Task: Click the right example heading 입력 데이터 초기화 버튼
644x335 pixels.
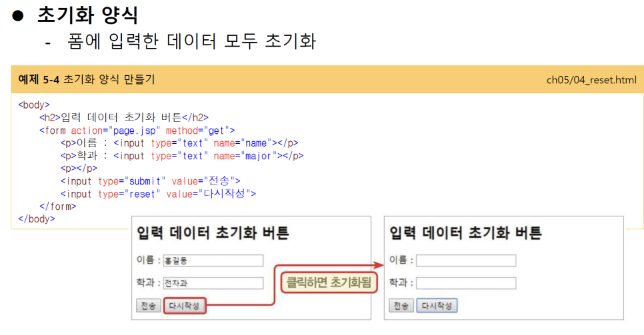Action: (465, 233)
